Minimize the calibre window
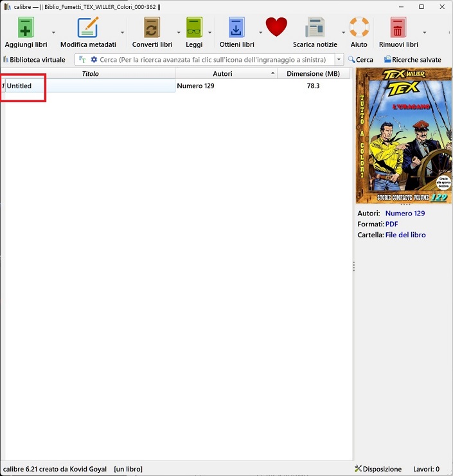Image resolution: width=453 pixels, height=476 pixels. 401,6
